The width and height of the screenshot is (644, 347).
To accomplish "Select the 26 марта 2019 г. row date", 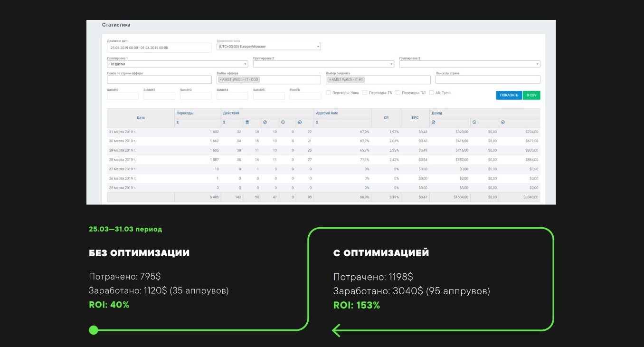I will click(123, 178).
